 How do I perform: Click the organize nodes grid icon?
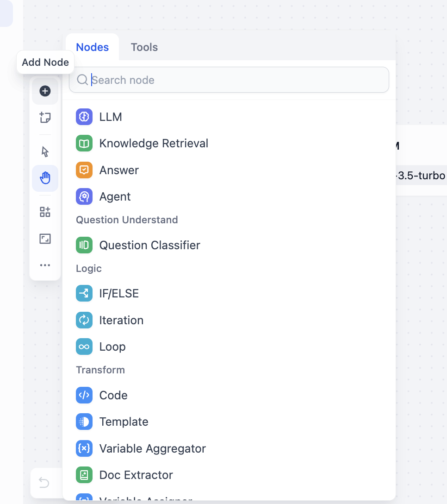tap(45, 212)
